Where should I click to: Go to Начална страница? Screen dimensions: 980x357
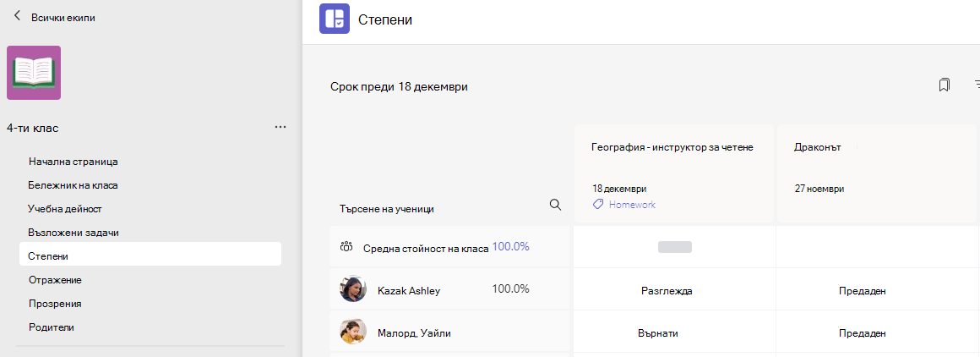click(73, 162)
